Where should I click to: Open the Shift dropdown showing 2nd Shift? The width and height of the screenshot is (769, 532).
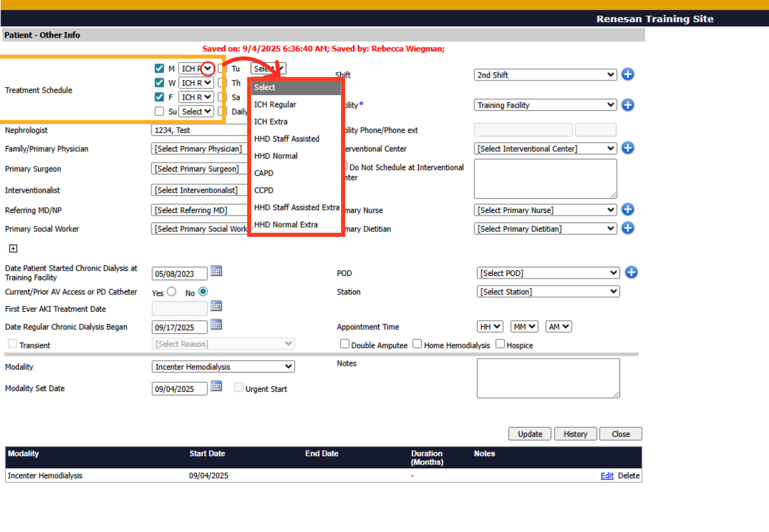coord(545,75)
